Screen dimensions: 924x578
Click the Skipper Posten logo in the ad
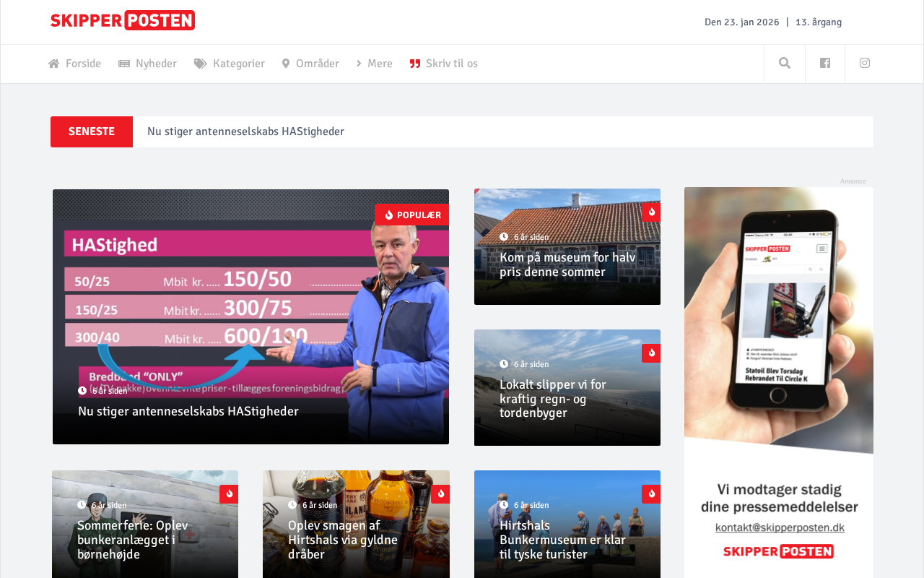point(779,552)
